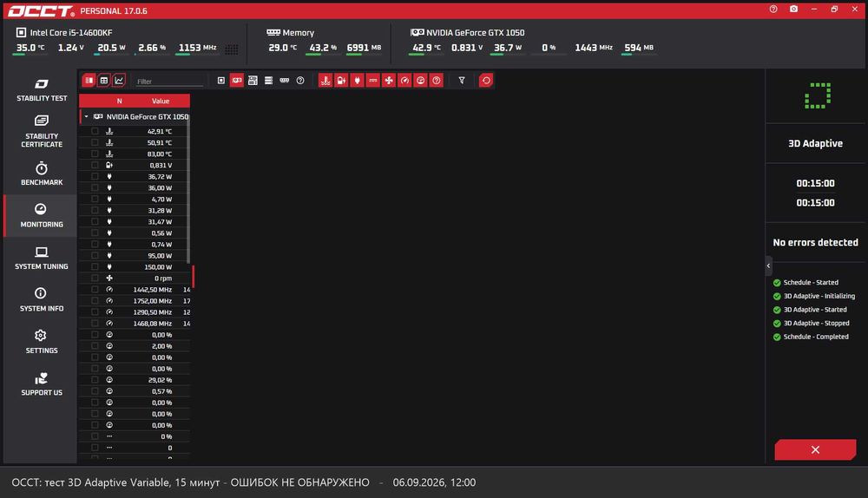
Task: Sort sensors by the N column header
Action: [x=120, y=102]
